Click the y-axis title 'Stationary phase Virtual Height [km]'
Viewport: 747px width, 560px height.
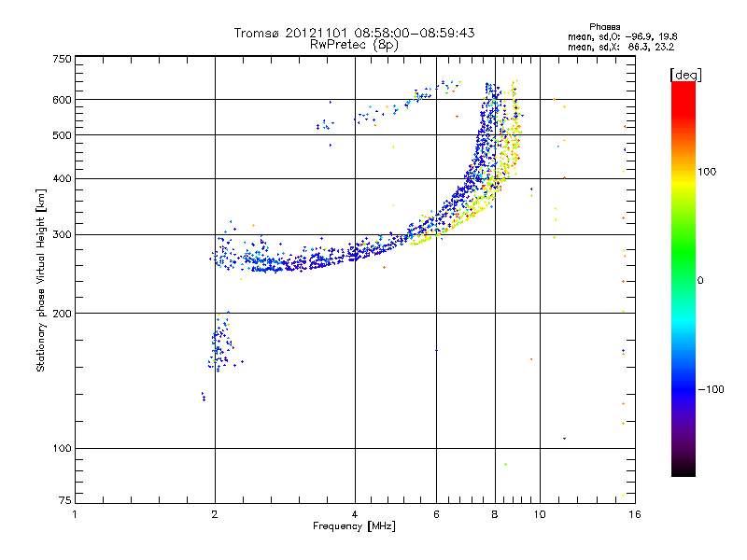(x=41, y=280)
